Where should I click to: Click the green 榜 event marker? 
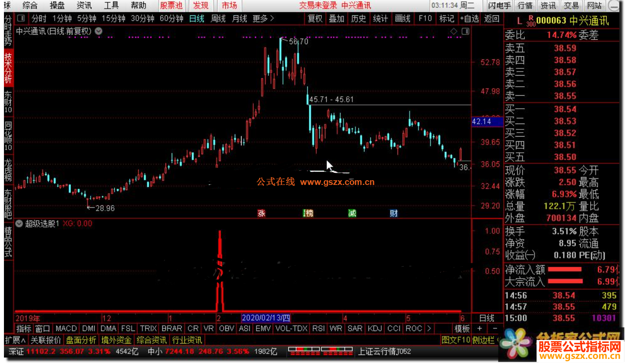[x=308, y=213]
